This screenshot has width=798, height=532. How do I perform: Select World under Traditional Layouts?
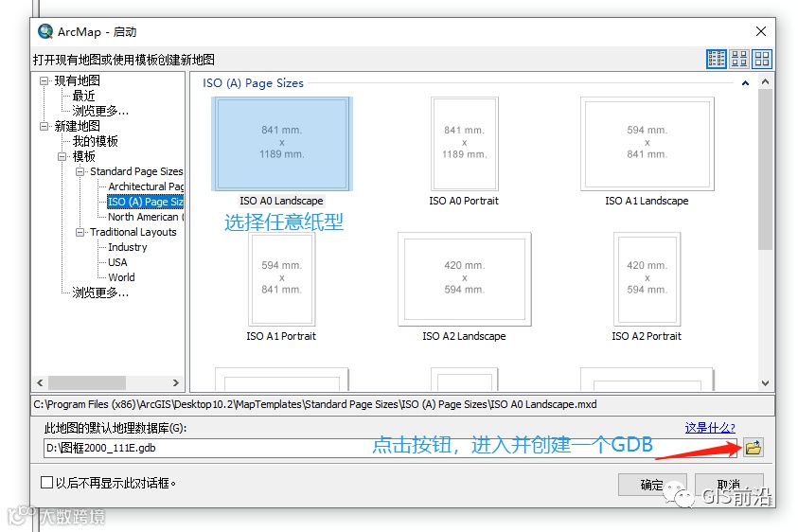pos(121,277)
